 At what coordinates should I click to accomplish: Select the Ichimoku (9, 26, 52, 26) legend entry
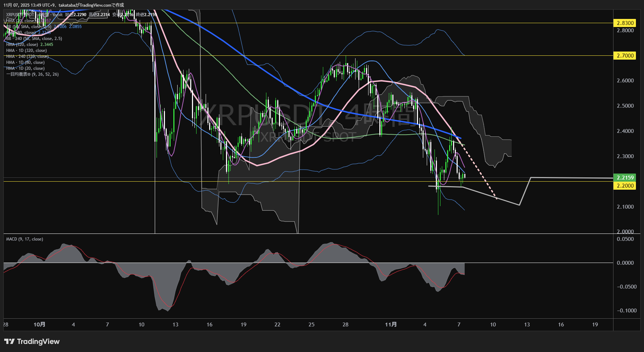tap(32, 74)
